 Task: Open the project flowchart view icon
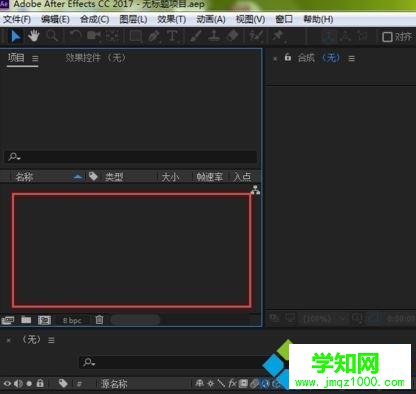pos(255,190)
